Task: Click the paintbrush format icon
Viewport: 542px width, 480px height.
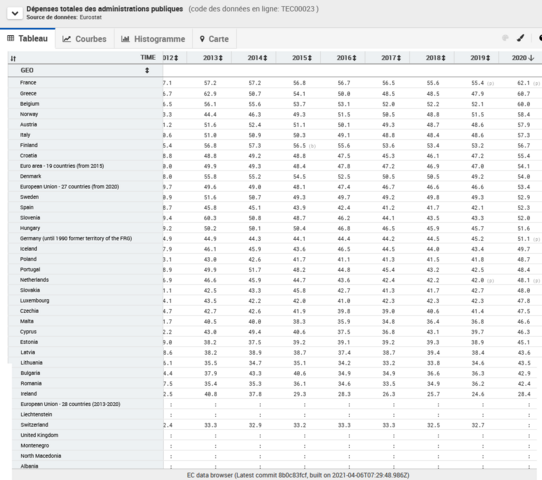Action: click(x=521, y=38)
